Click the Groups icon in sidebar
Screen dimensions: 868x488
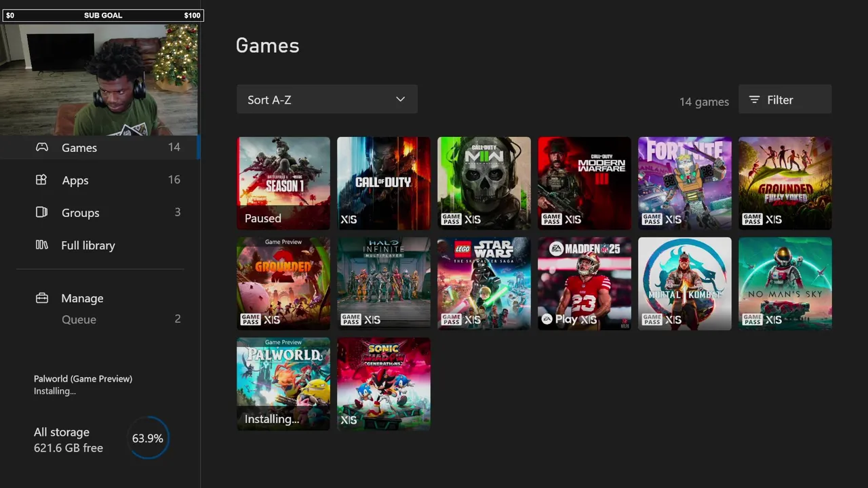pos(41,212)
